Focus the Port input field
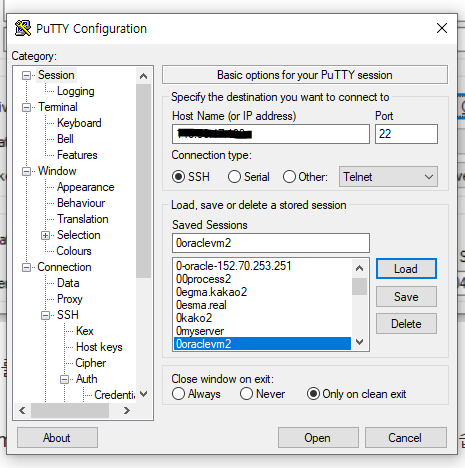The width and height of the screenshot is (465, 468). pos(406,134)
